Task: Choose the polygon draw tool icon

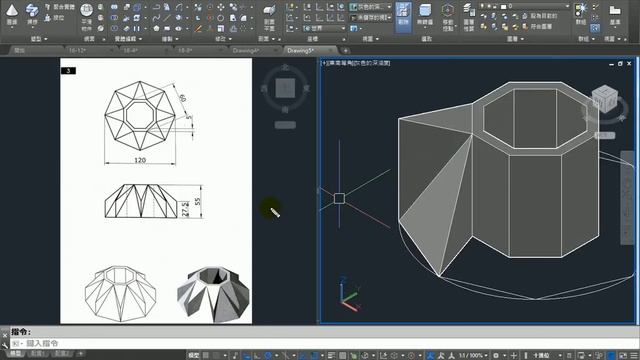Action: coord(156,29)
